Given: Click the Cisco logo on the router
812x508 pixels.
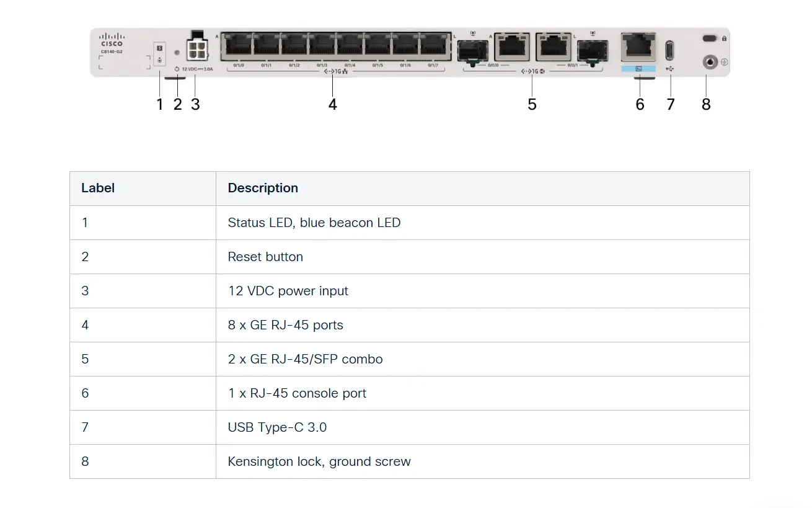Looking at the screenshot, I should (x=112, y=40).
